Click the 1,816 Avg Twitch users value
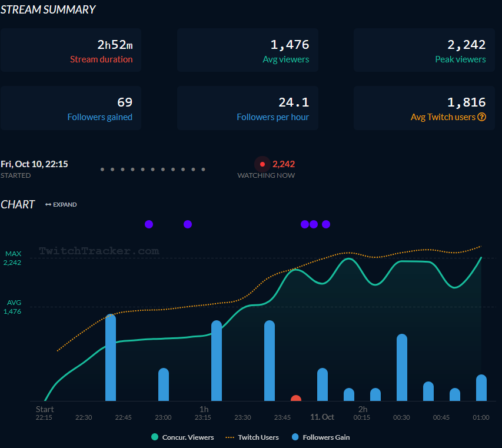Screen dimensions: 502x448 (x=467, y=102)
